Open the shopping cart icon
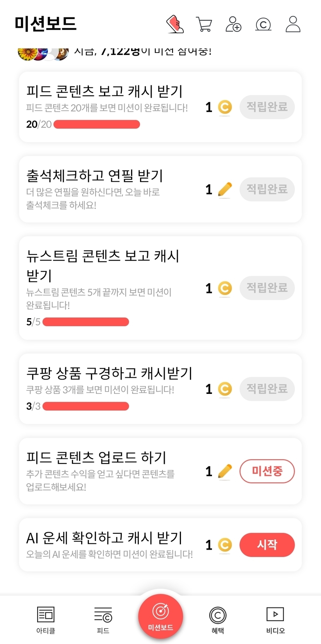The image size is (321, 644). click(204, 24)
